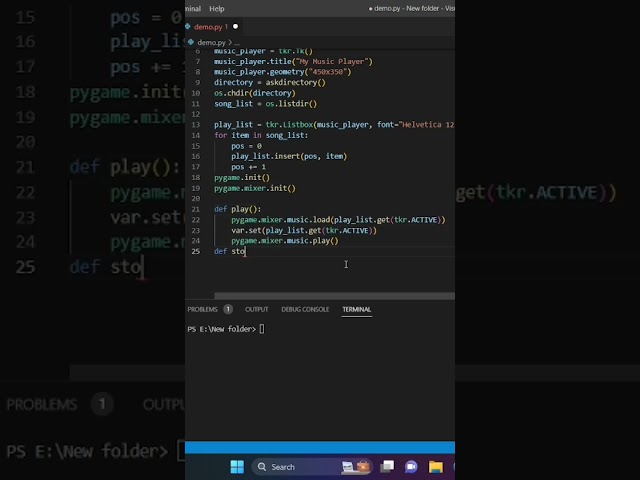The height and width of the screenshot is (480, 640).
Task: Open the Chat app on the taskbar
Action: (411, 467)
